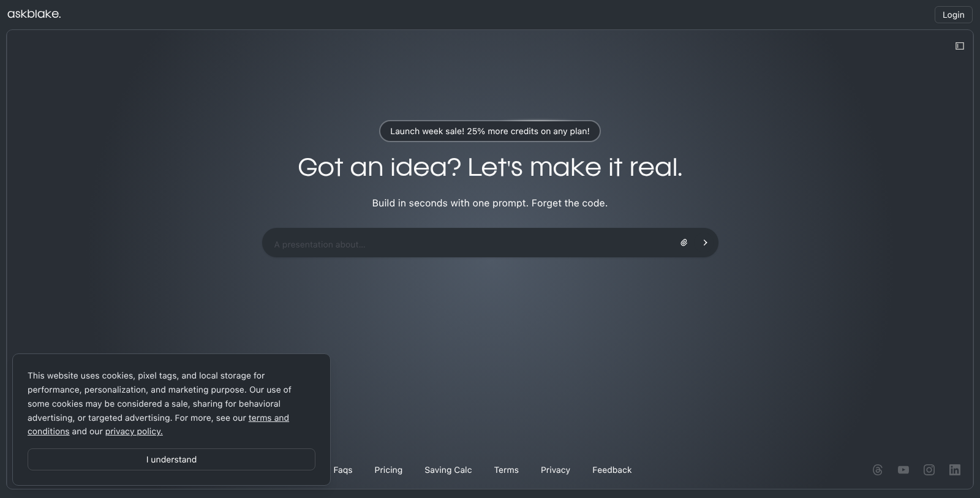Click the paperclip attachment icon
980x498 pixels.
click(684, 243)
